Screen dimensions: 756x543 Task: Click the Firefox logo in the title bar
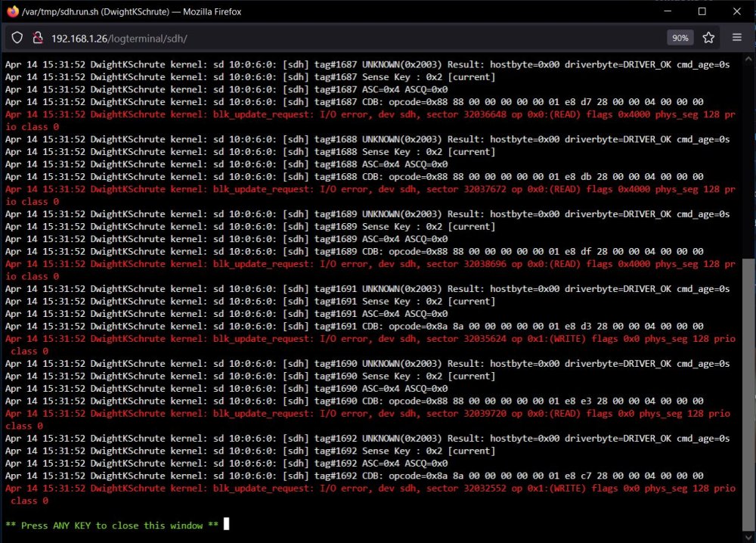(x=13, y=11)
